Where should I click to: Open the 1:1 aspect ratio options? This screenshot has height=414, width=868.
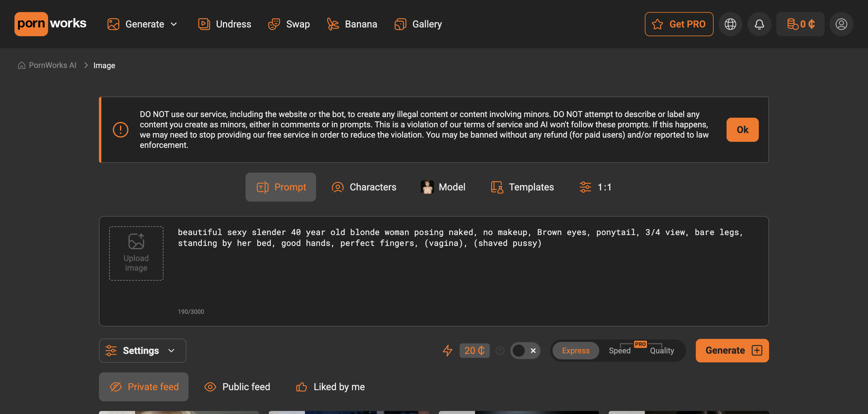pos(595,187)
